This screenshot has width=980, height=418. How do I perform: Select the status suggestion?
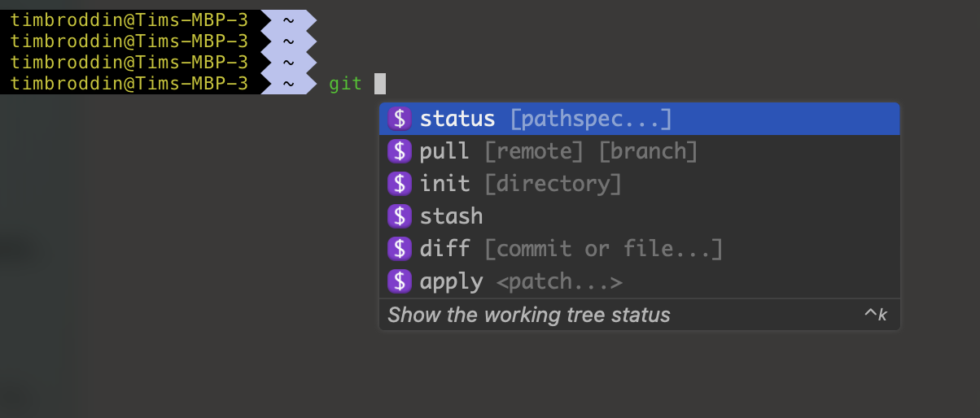tap(457, 119)
